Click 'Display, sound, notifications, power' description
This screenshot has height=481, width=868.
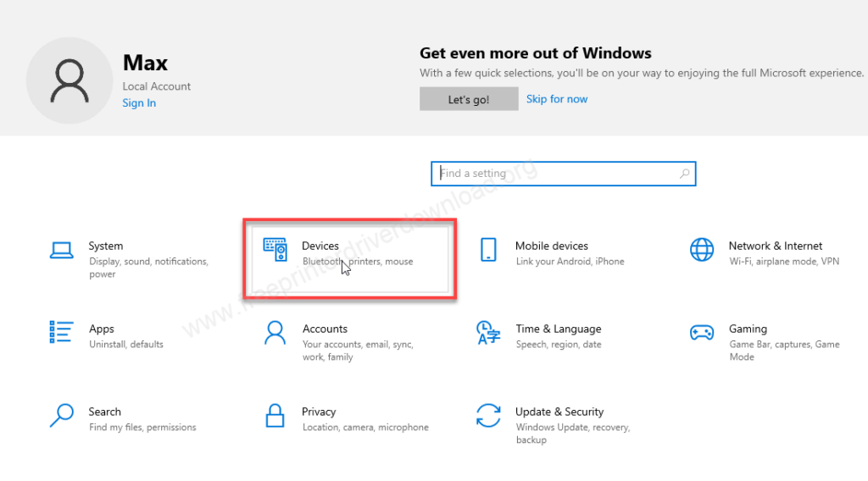pyautogui.click(x=148, y=268)
